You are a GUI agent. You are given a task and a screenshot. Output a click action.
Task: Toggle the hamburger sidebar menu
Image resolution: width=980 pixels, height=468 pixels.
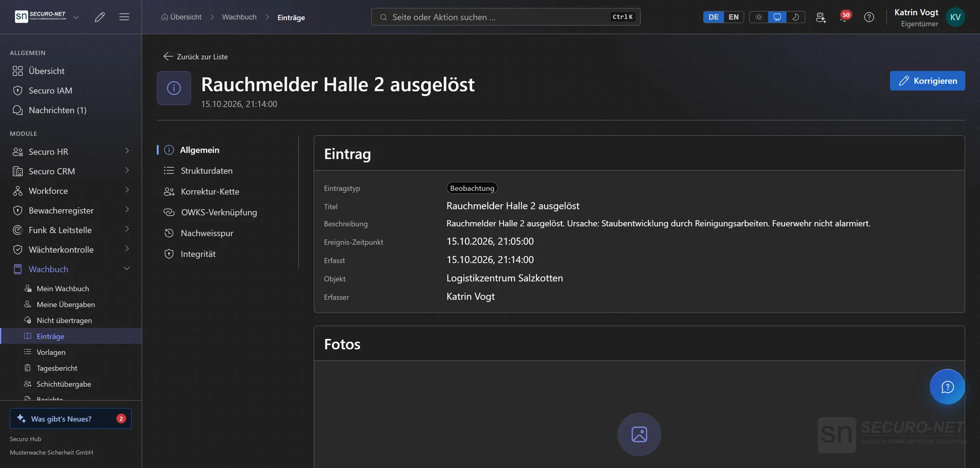click(x=124, y=17)
